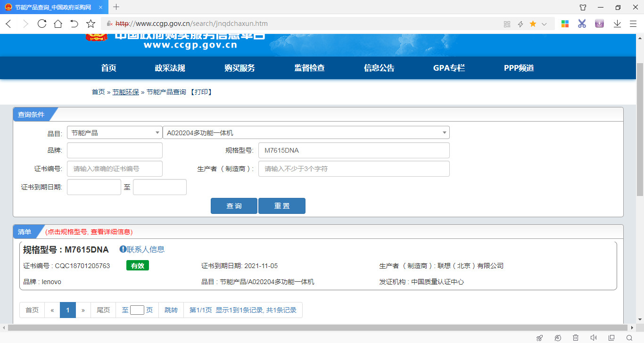Click 节能环保 breadcrumb link
Screen dimensions: 644x343
pos(125,92)
